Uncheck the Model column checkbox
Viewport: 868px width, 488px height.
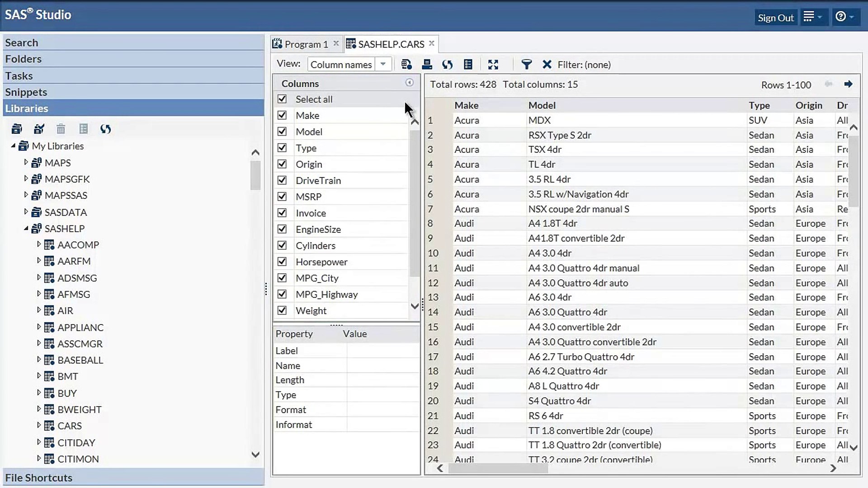(x=282, y=131)
